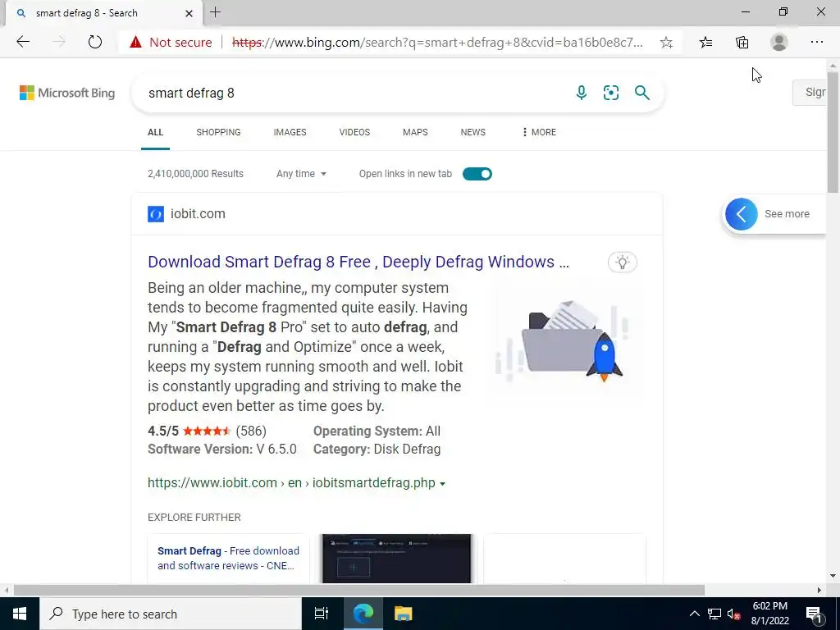Click the 2,410,000,000 Results count
Image resolution: width=840 pixels, height=630 pixels.
(195, 174)
